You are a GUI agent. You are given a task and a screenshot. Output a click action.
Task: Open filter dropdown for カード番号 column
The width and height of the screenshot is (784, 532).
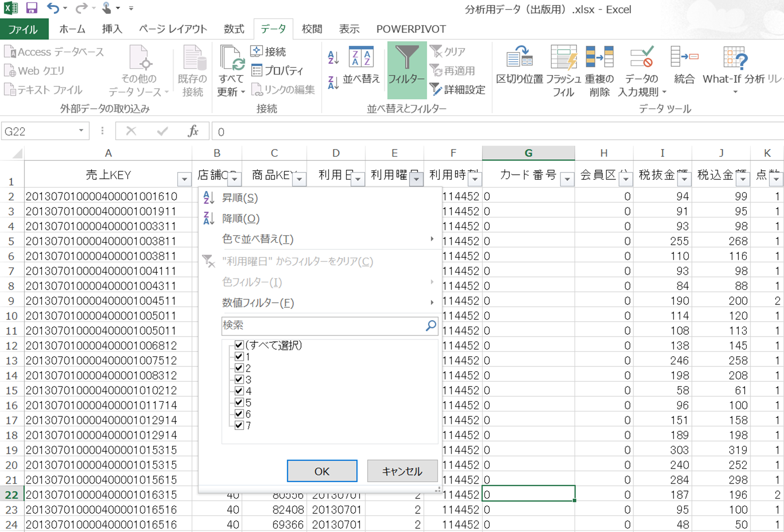point(567,179)
